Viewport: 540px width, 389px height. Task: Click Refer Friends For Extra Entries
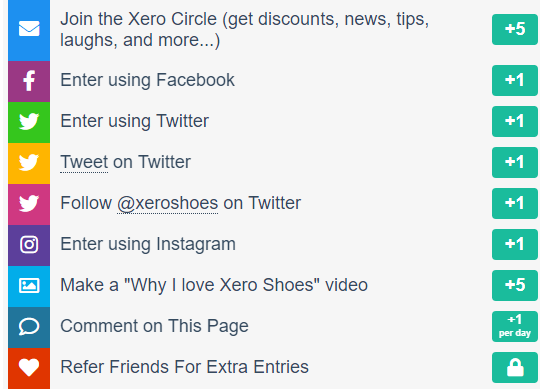coord(184,367)
